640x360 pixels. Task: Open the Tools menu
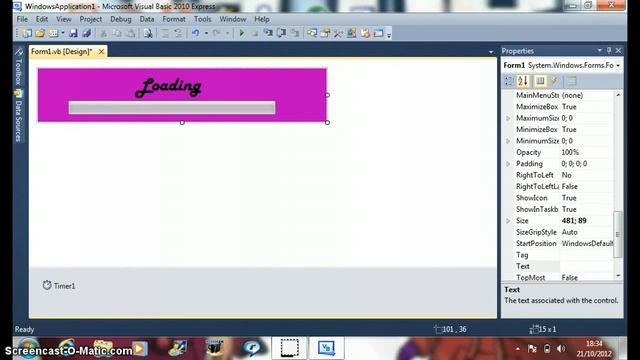pos(202,19)
